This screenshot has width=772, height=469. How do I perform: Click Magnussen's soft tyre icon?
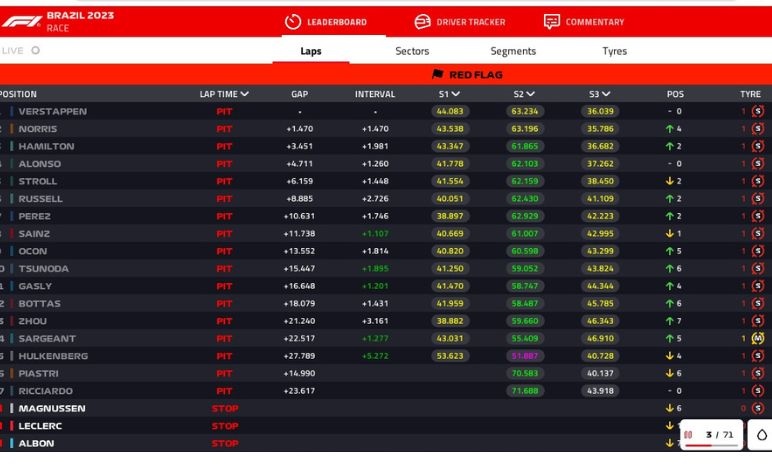(x=757, y=408)
